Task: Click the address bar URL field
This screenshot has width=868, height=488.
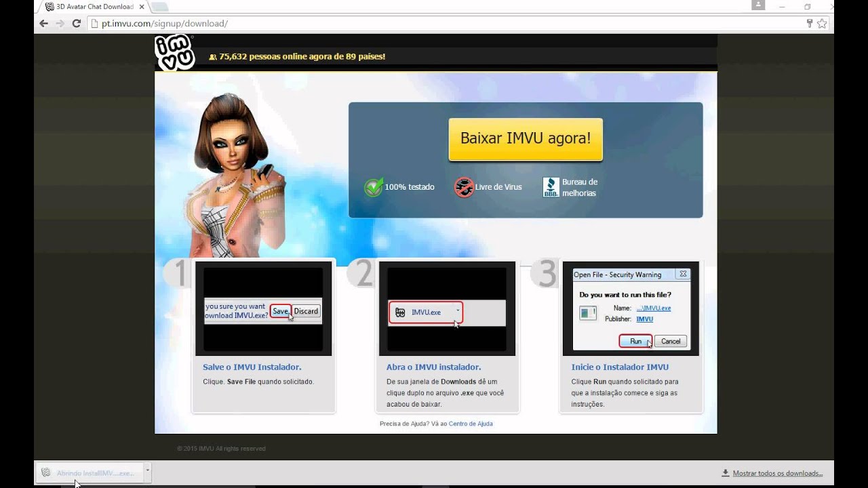Action: point(450,23)
